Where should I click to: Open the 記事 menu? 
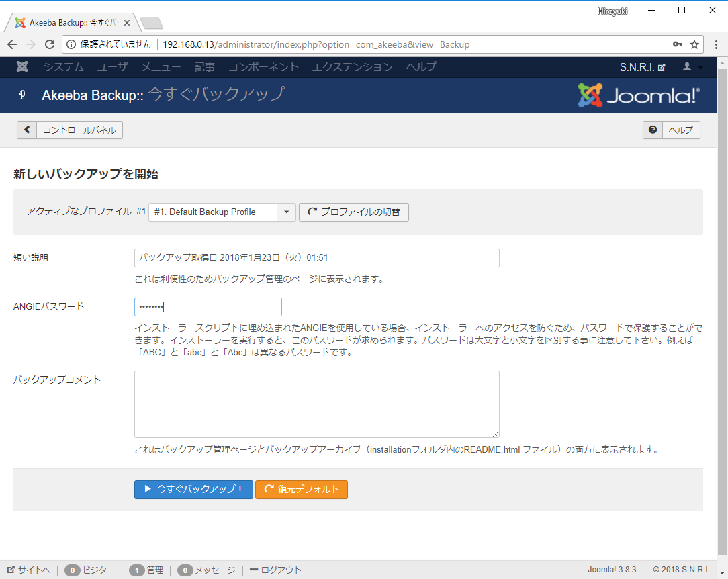tap(205, 67)
